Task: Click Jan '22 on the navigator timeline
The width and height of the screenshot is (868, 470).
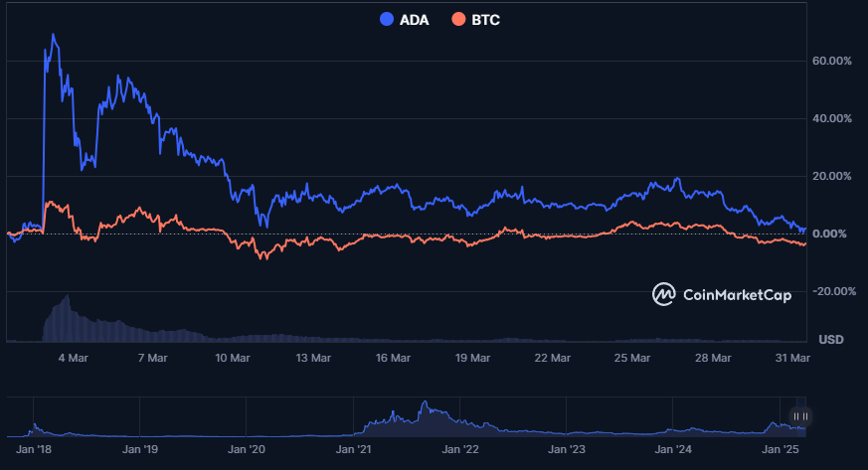Action: 460,449
